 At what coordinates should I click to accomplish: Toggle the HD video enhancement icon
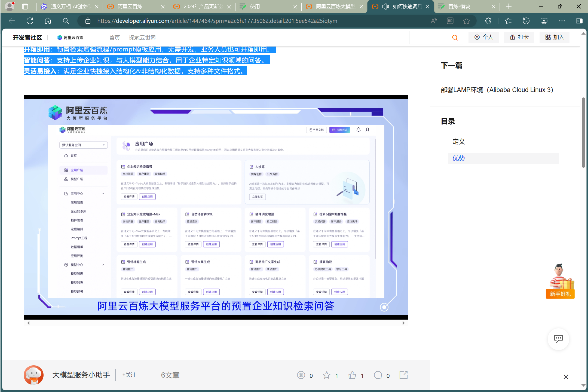point(450,21)
